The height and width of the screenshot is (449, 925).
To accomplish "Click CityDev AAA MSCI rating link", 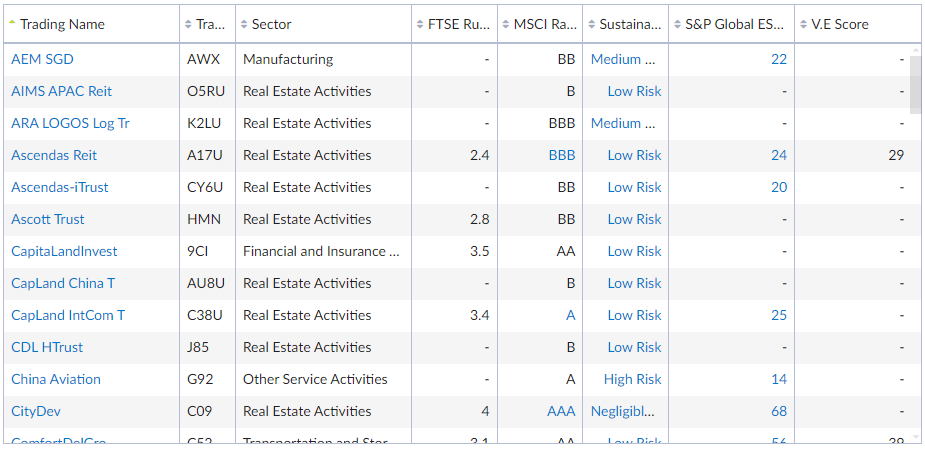I will (561, 411).
